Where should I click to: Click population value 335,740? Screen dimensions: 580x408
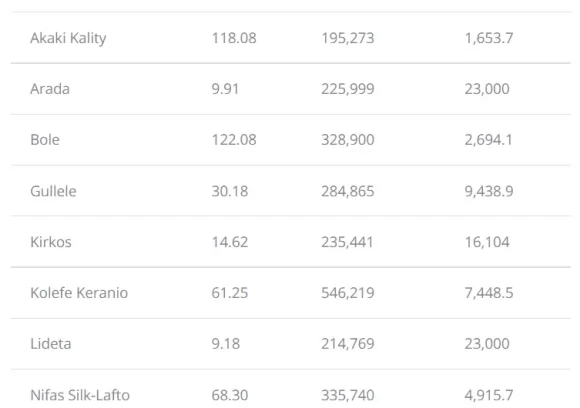click(x=348, y=395)
